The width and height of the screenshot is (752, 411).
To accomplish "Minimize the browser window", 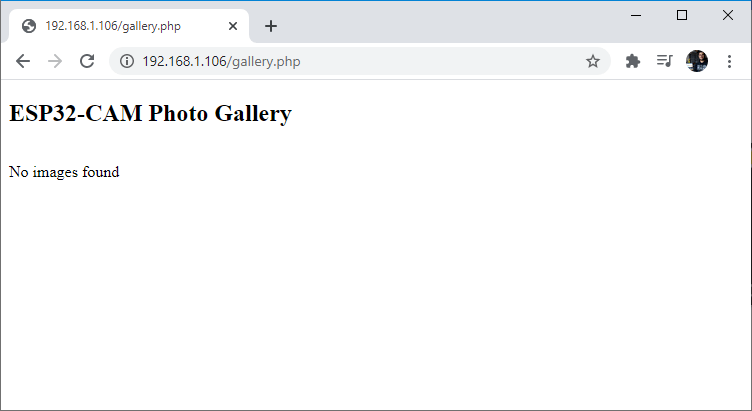I will click(x=636, y=15).
